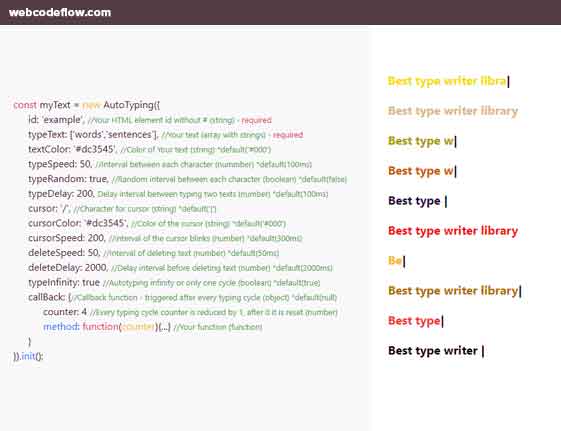
Task: Click the "cursor: '/'" option
Action: point(49,209)
